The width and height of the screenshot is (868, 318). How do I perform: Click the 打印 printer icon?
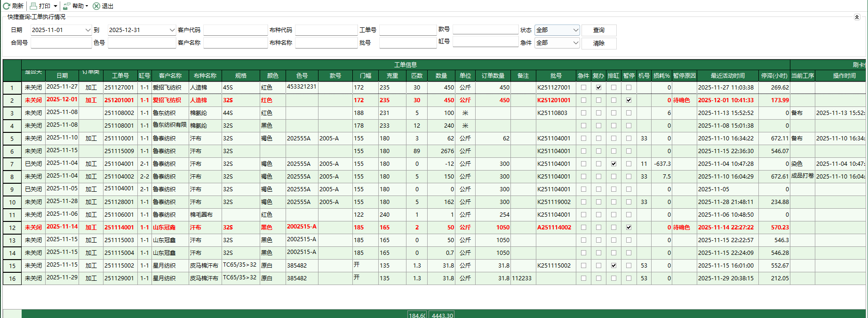pos(34,6)
